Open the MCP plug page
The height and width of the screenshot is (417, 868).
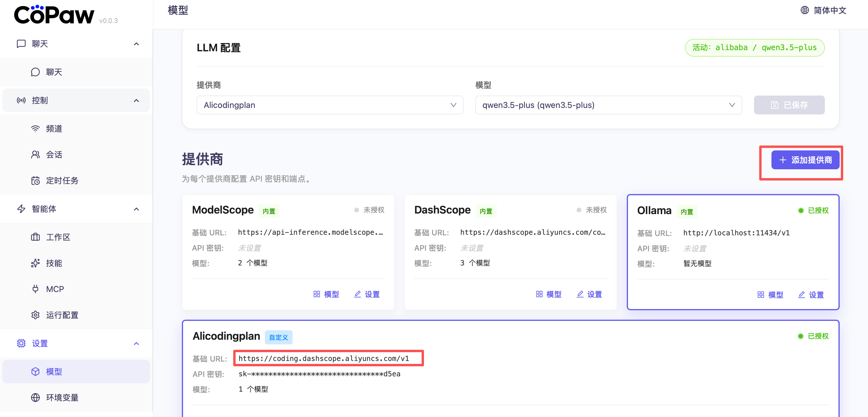click(55, 289)
